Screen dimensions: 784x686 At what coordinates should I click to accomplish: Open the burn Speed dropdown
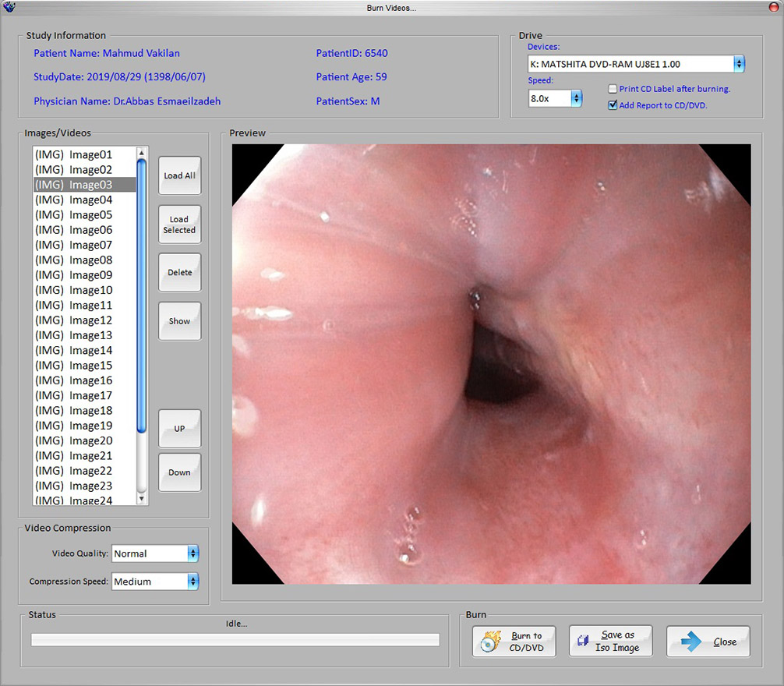(x=577, y=98)
